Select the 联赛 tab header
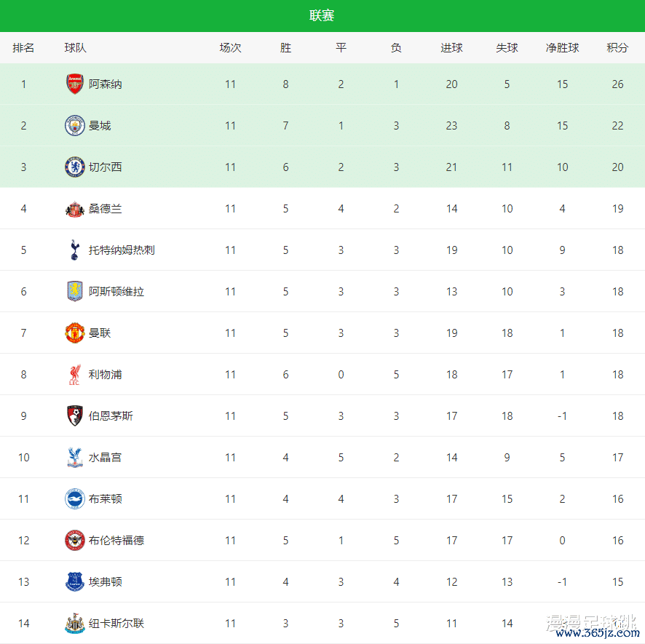The height and width of the screenshot is (644, 645). (x=322, y=16)
